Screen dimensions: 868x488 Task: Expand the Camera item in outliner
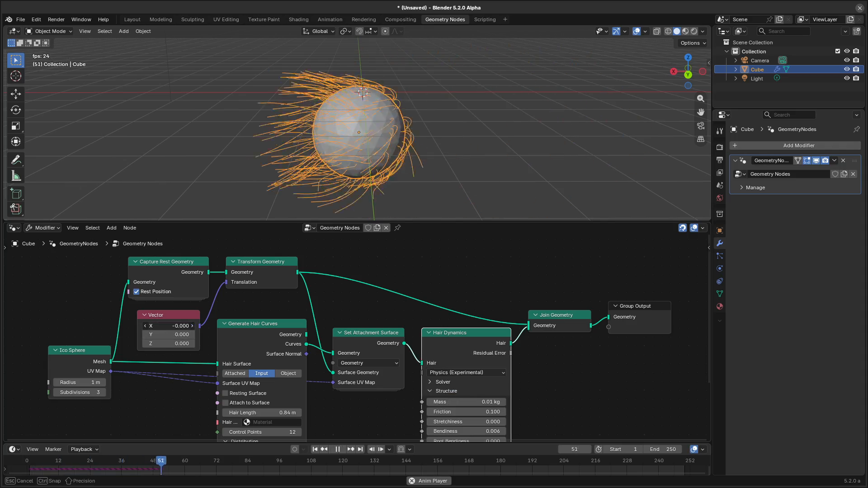(x=736, y=60)
